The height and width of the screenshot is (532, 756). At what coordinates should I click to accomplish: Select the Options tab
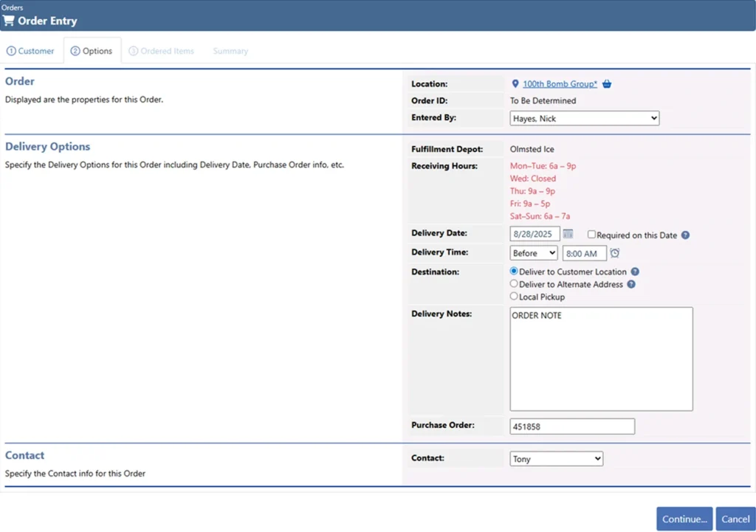(x=92, y=51)
